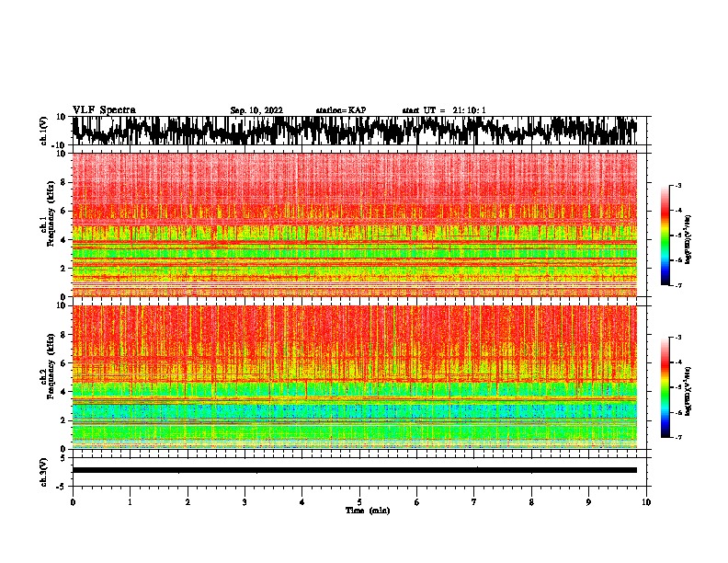Click the '-3' tick on the ch.2 colorbar
This screenshot has height=563, width=728.
[678, 338]
